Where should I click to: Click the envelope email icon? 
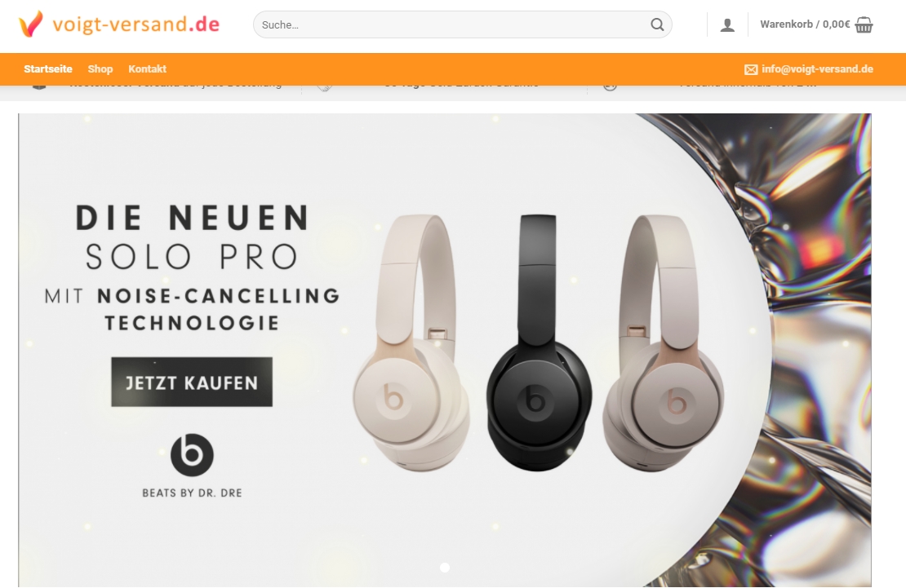point(751,69)
